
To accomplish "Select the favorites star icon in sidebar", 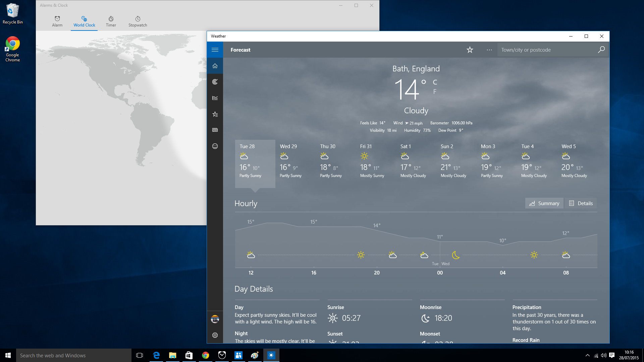I will (x=215, y=114).
